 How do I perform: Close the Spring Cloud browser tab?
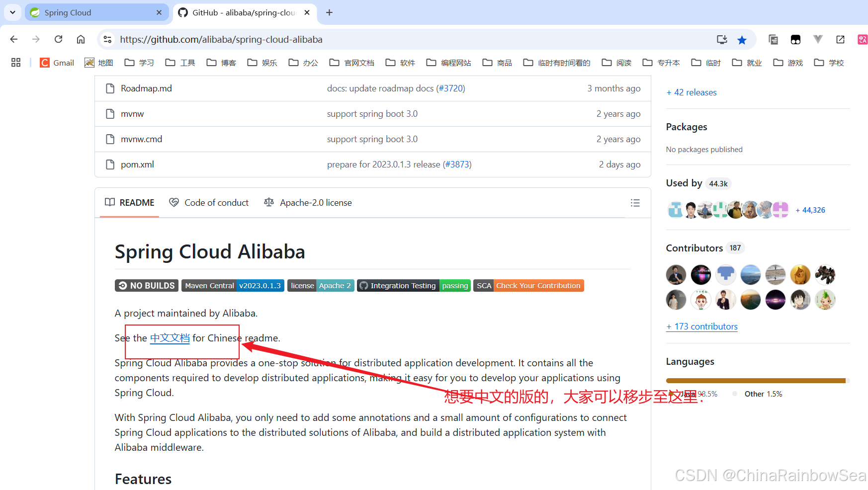coord(159,12)
